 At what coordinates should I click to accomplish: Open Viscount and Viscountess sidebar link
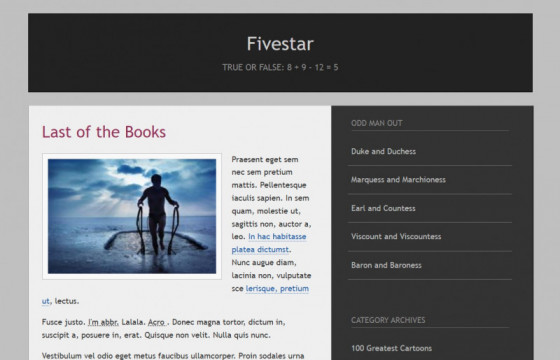pos(396,236)
